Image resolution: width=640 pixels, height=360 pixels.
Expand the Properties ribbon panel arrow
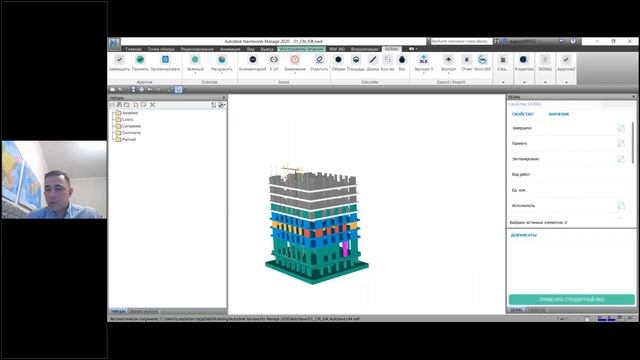(x=524, y=82)
